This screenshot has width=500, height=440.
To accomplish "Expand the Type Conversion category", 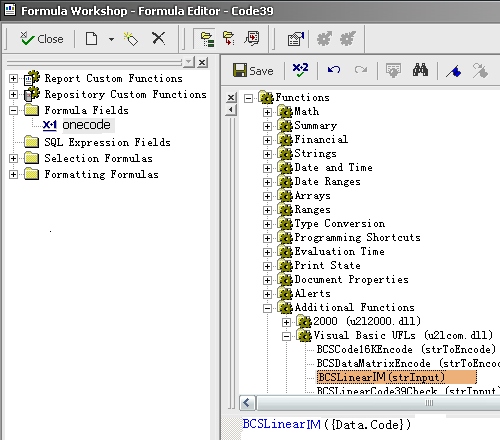I will (267, 224).
